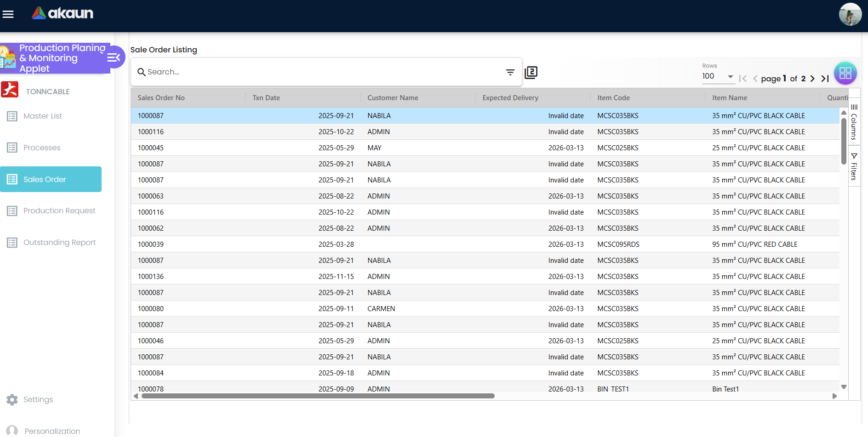The width and height of the screenshot is (868, 437).
Task: Click the hamburger menu in the top bar
Action: point(8,14)
